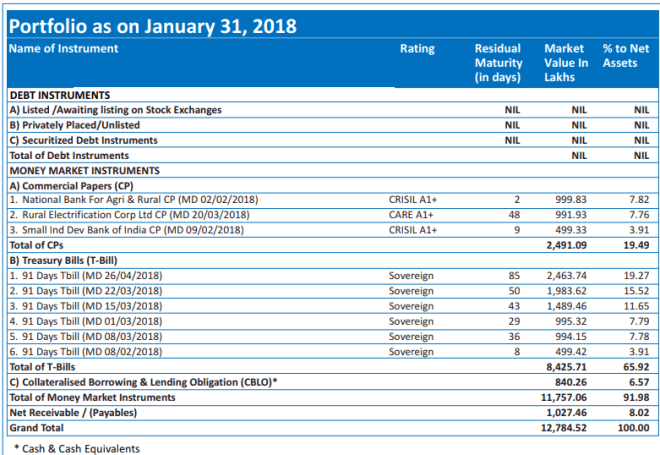The height and width of the screenshot is (455, 660).
Task: Select the Total of T-Bills value 8,425.71
Action: (x=565, y=367)
